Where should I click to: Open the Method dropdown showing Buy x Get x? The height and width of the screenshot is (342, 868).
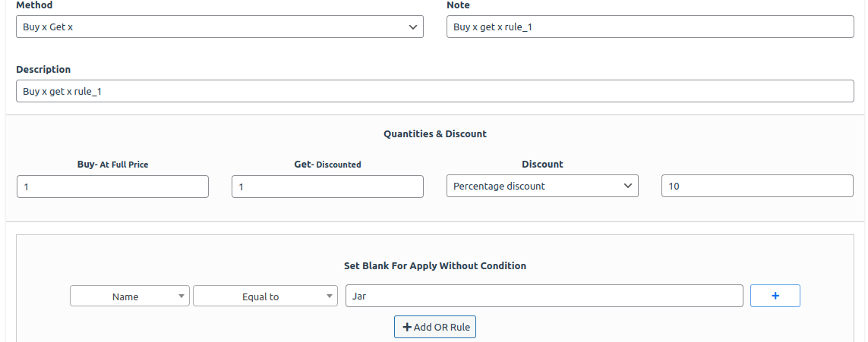point(219,27)
